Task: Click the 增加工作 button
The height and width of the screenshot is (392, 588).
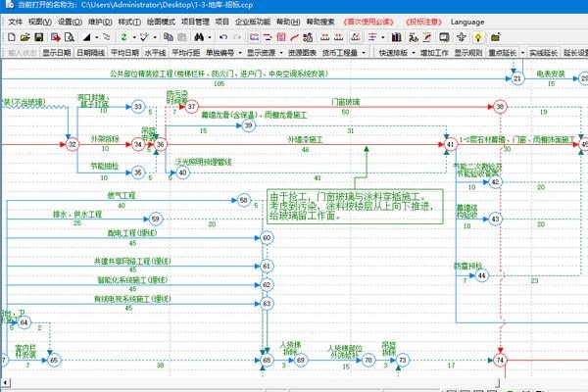Action: (x=432, y=52)
